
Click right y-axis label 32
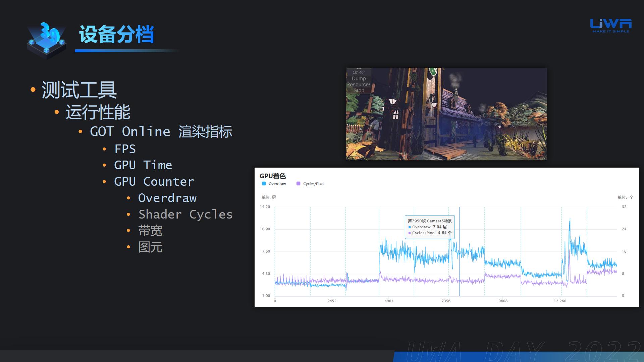[x=624, y=207]
